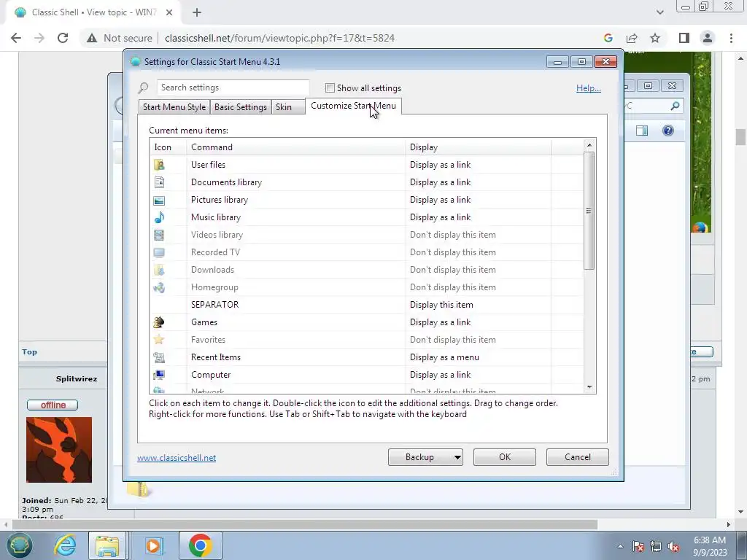Click the menu items list down arrow
Image resolution: width=747 pixels, height=560 pixels.
pyautogui.click(x=589, y=387)
